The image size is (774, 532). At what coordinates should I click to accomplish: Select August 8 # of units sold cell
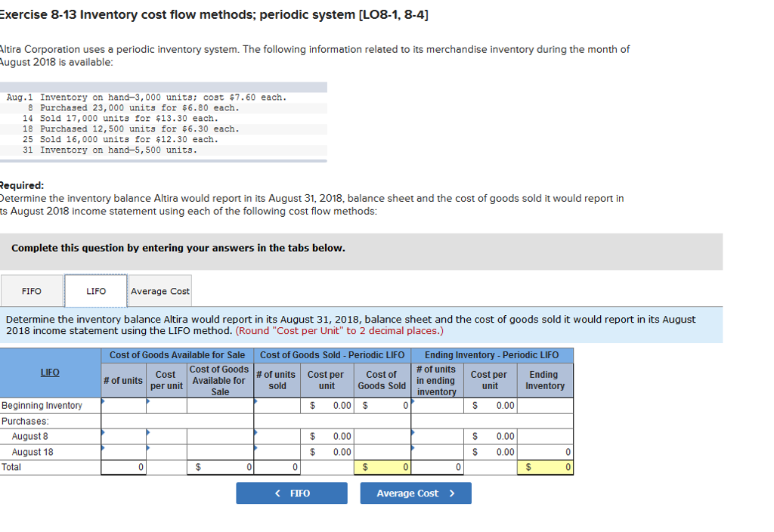[277, 436]
